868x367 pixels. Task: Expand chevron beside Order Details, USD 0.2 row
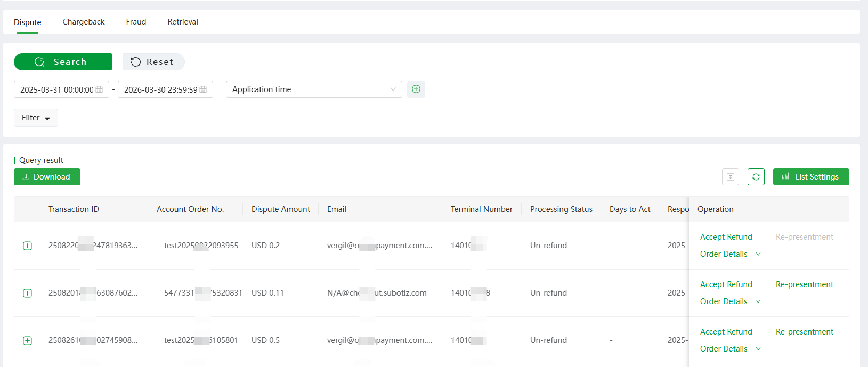758,254
